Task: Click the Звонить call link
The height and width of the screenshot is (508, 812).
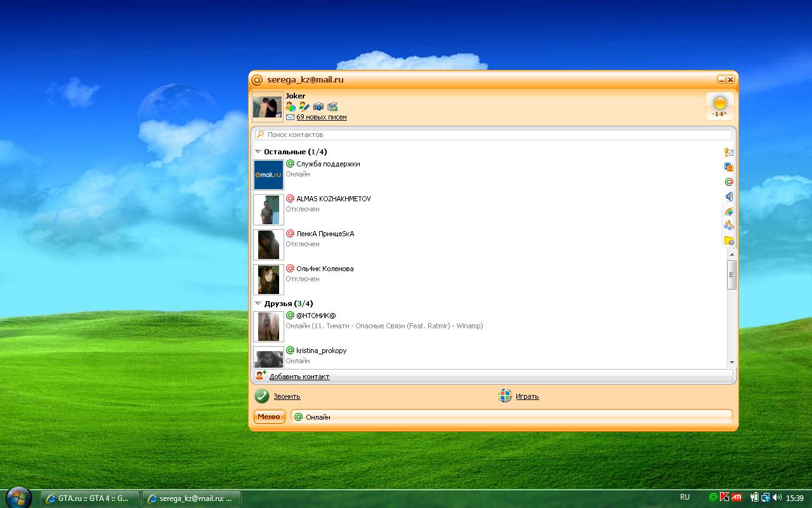Action: pyautogui.click(x=287, y=396)
